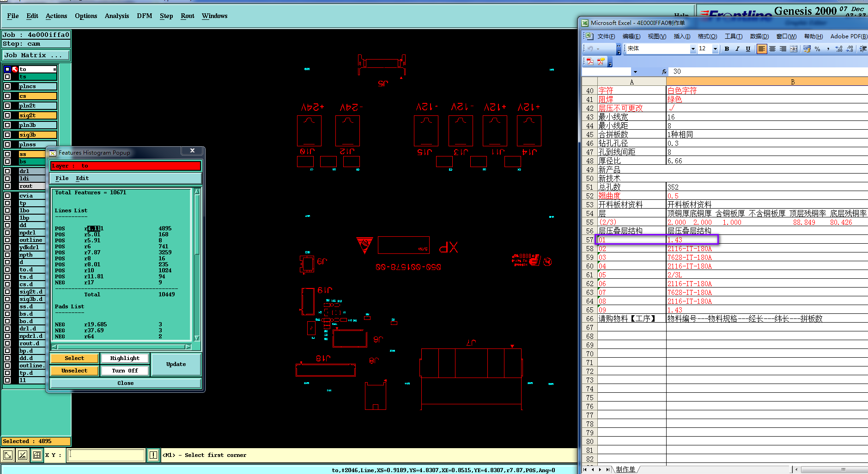Toggle the 'sig3b' layer checkbox
The width and height of the screenshot is (868, 474).
(x=7, y=135)
